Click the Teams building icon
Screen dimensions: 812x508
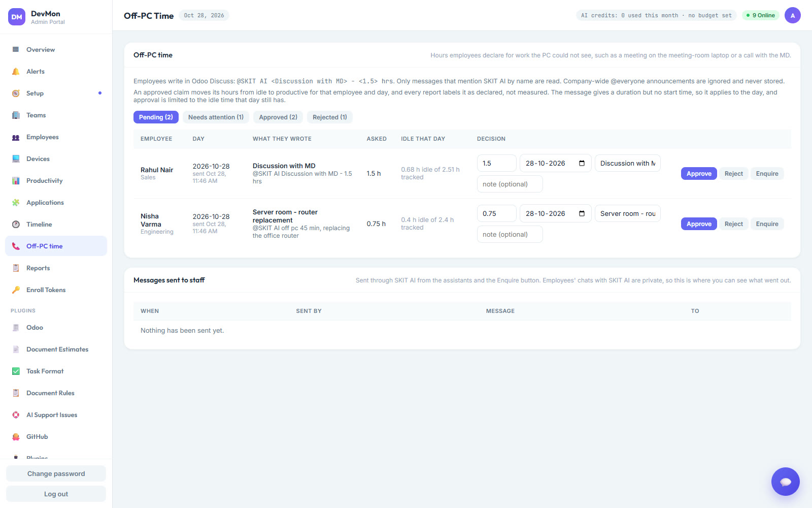click(16, 115)
